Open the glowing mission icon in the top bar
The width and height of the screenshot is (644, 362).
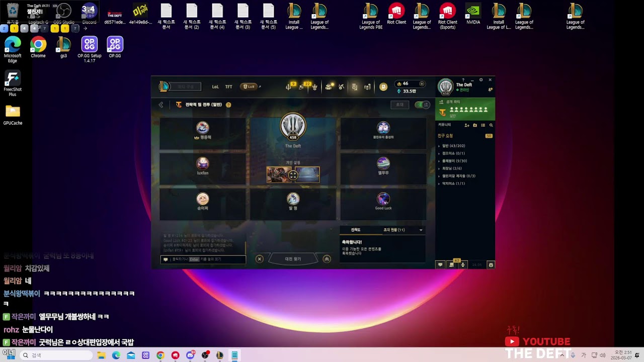(329, 86)
